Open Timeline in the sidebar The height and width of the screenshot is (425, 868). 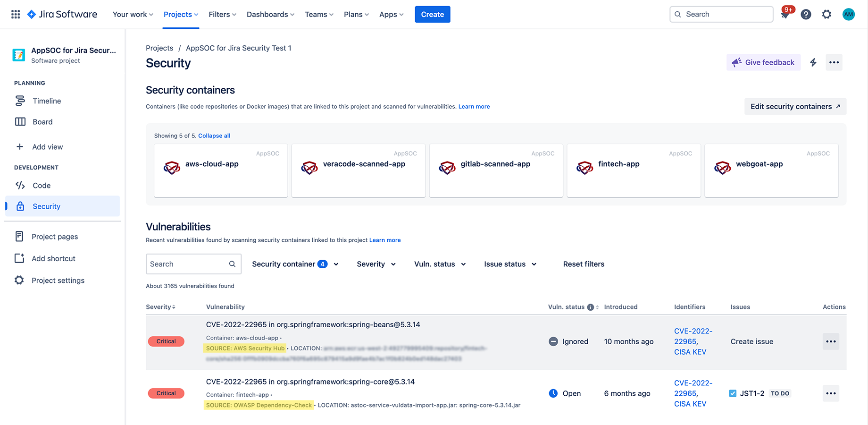(x=62, y=101)
